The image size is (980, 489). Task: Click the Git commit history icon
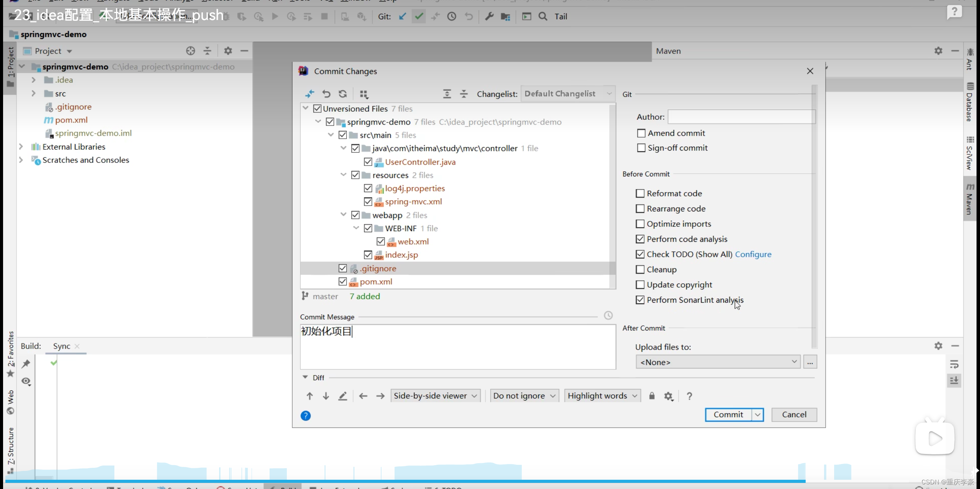(x=452, y=16)
